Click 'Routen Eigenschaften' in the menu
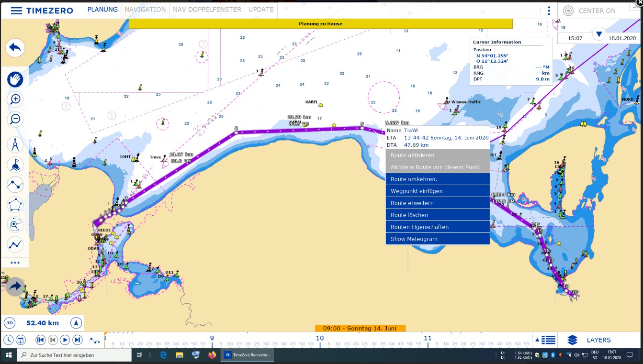 point(437,227)
